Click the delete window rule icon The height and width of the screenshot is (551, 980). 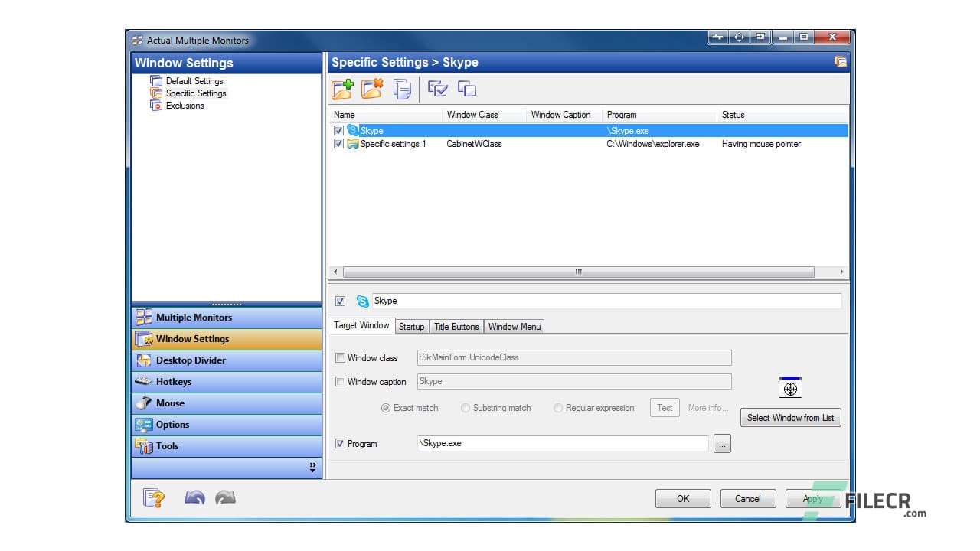click(372, 89)
